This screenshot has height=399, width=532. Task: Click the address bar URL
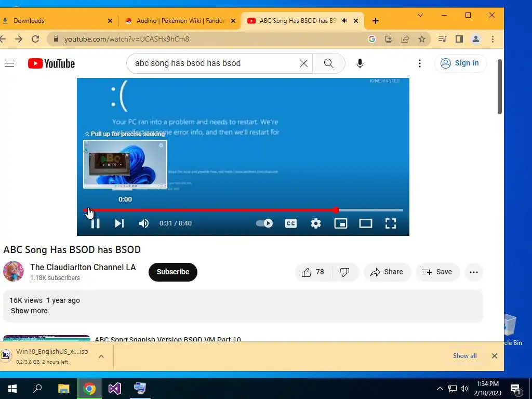click(127, 39)
